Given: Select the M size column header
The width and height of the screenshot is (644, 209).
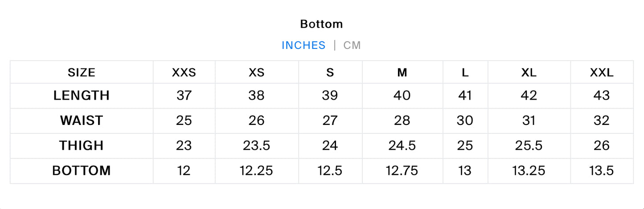Looking at the screenshot, I should [x=402, y=72].
